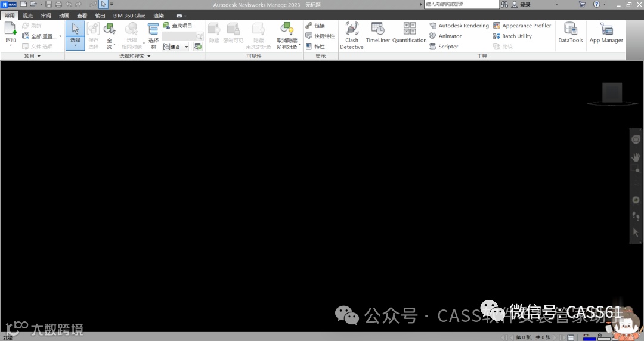644x341 pixels.
Task: Switch to the 动画 ribbon tab
Action: 64,15
